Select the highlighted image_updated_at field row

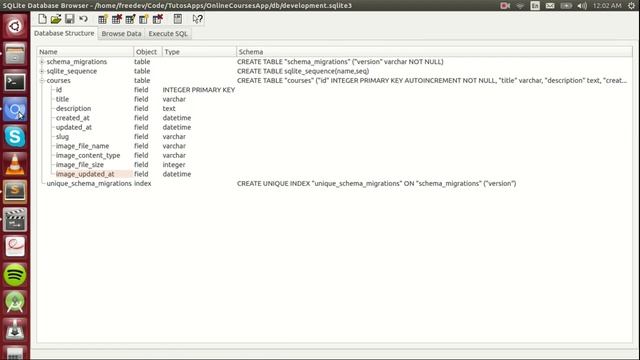point(335,174)
